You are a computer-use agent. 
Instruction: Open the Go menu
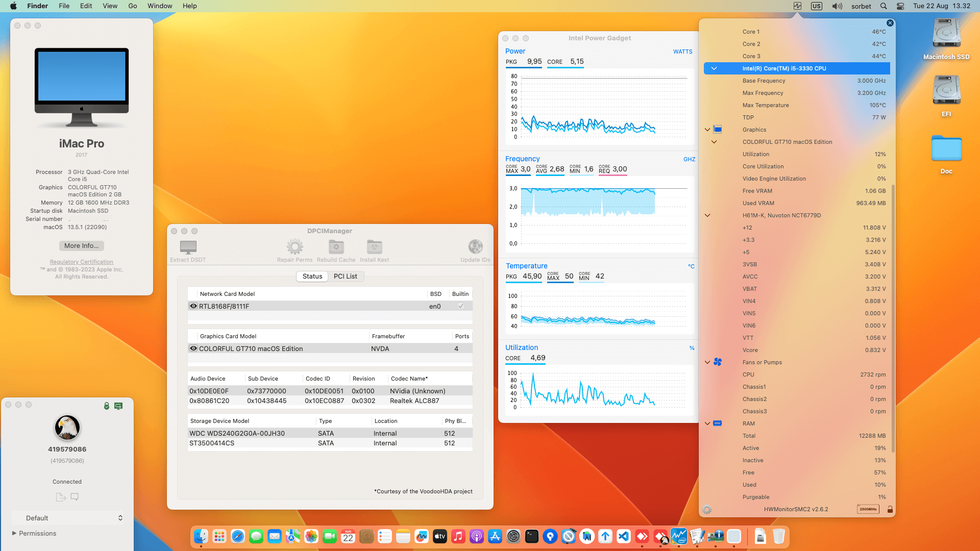click(133, 6)
